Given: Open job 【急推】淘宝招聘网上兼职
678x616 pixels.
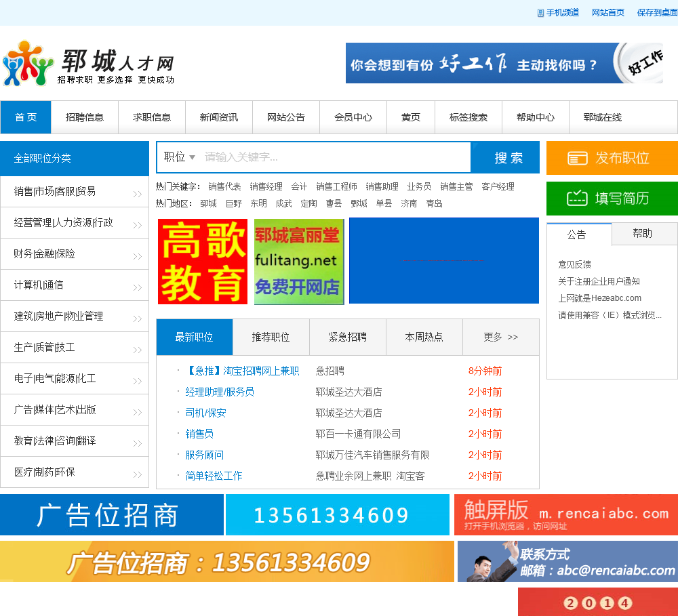Looking at the screenshot, I should point(243,371).
